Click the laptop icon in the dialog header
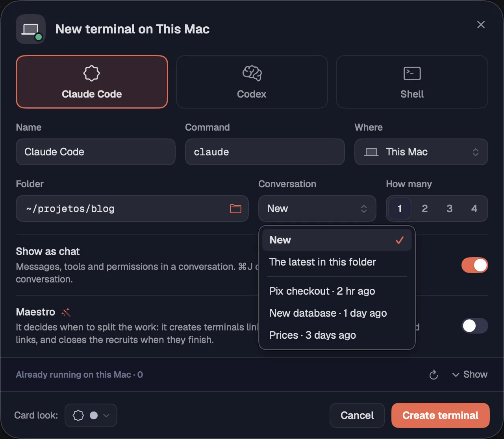This screenshot has width=504, height=439. [x=31, y=29]
